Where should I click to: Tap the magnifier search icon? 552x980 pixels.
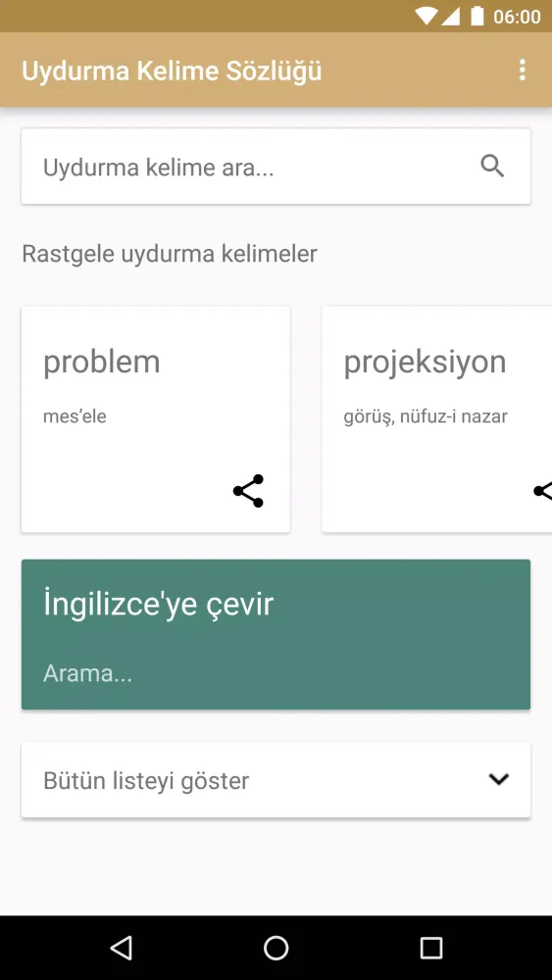point(492,167)
